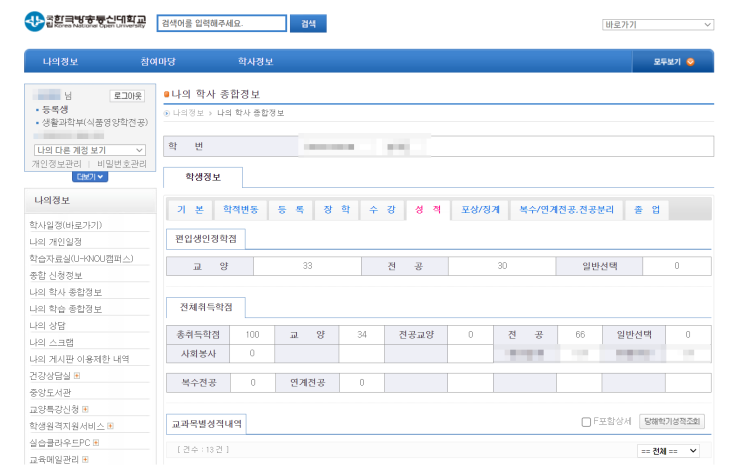Open the 개인정보관리 link
The width and height of the screenshot is (743, 465).
tap(56, 164)
